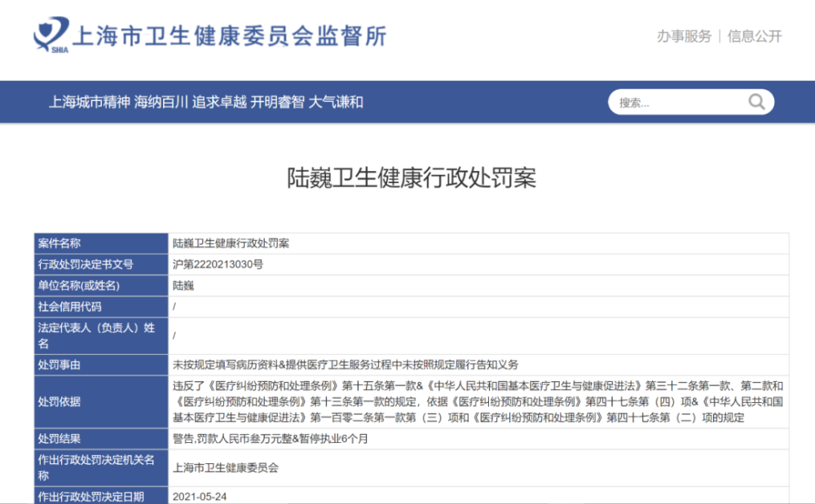Select the 处罚事由 label cell
This screenshot has width=815, height=504.
(101, 366)
